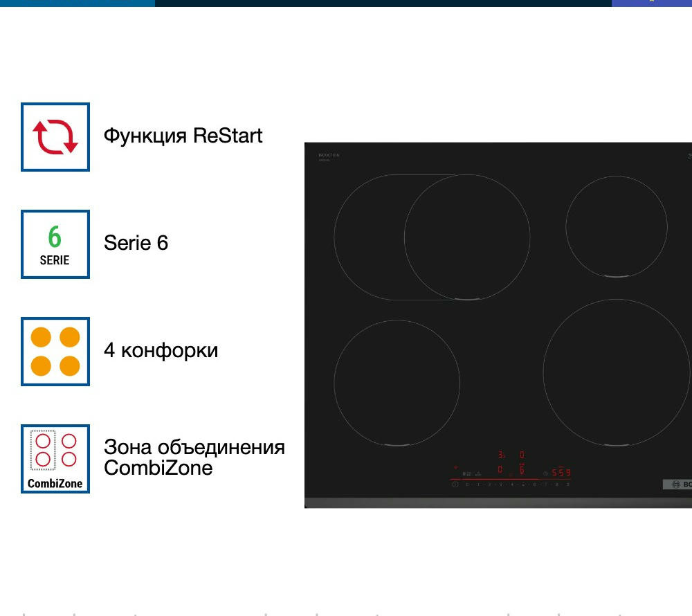This screenshot has height=616, width=692.
Task: Click "Зона объединения CombiZone" text
Action: coord(194,458)
